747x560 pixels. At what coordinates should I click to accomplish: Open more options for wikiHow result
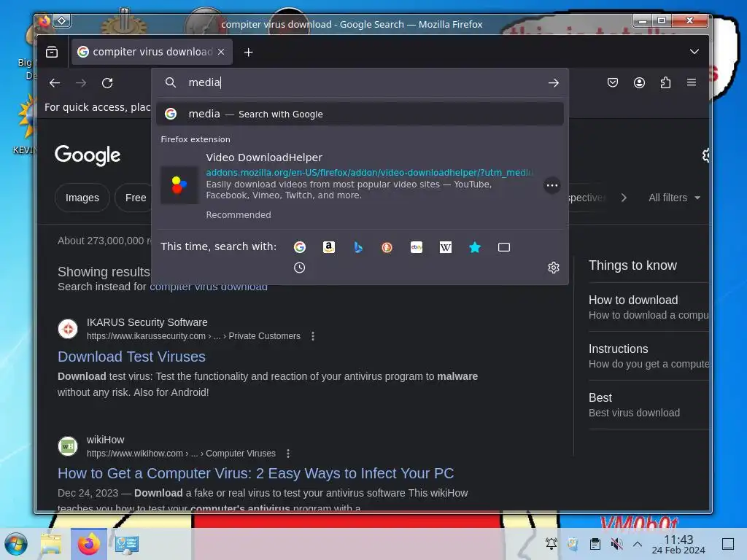[287, 454]
